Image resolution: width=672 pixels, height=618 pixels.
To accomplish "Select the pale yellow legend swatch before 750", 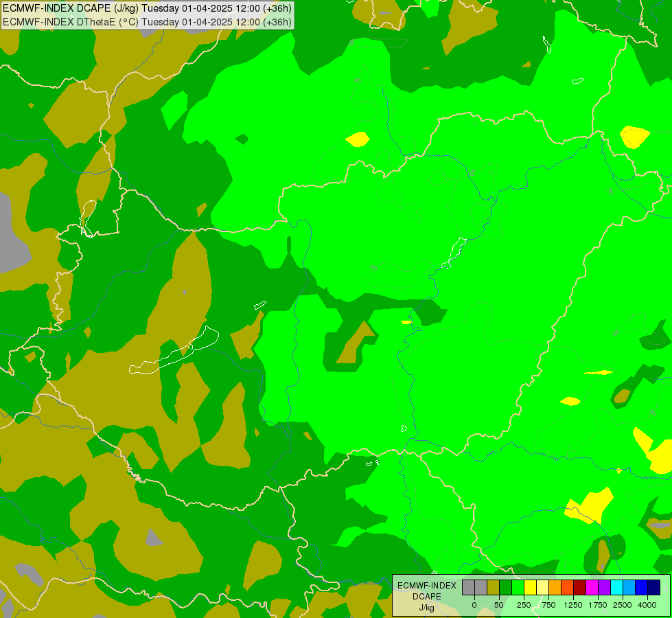I will tap(542, 588).
